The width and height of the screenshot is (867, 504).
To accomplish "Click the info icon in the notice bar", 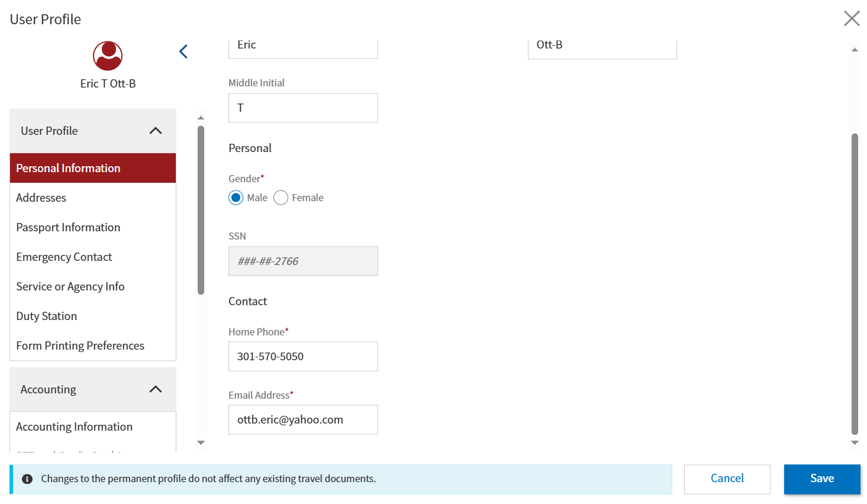I will [27, 479].
